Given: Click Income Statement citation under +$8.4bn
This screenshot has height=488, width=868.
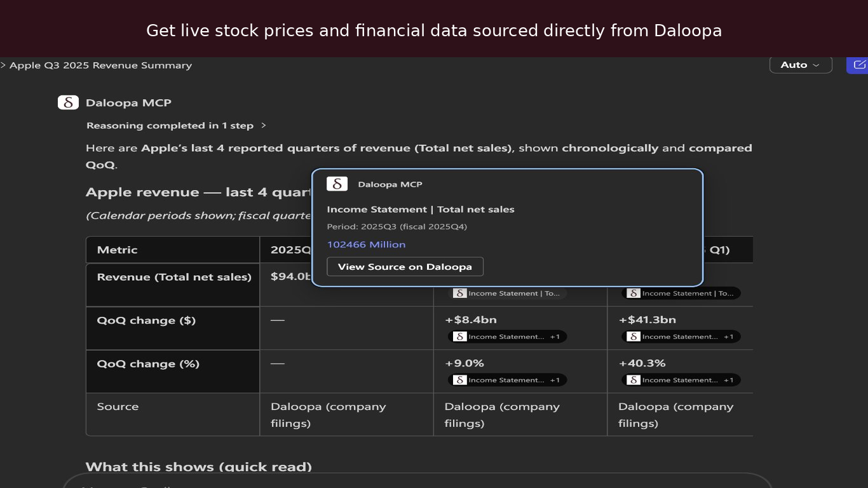Looking at the screenshot, I should click(x=507, y=337).
